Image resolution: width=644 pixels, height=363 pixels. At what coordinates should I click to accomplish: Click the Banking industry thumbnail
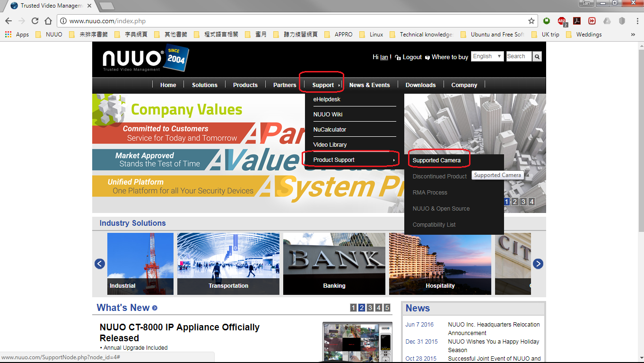334,264
